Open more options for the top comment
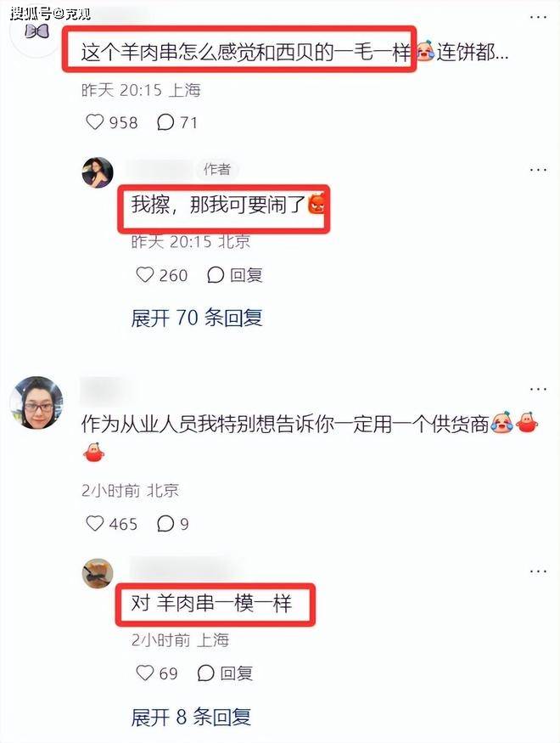Image resolution: width=560 pixels, height=743 pixels. [x=538, y=17]
